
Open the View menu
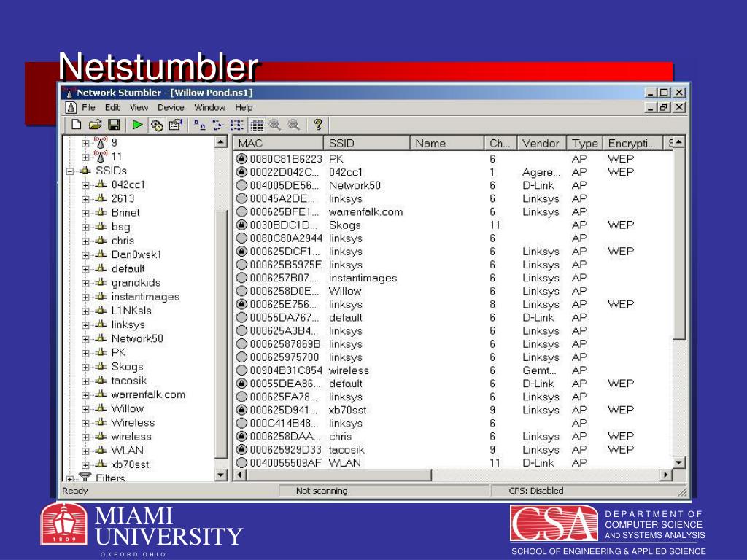[x=139, y=107]
